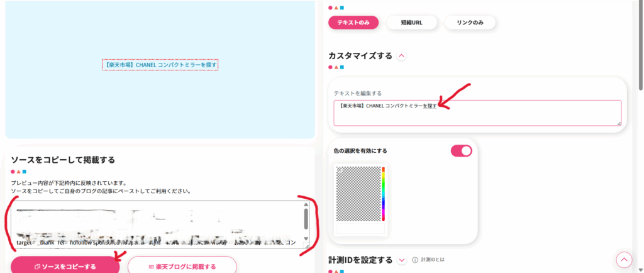Select the テキストのみ tab

353,23
